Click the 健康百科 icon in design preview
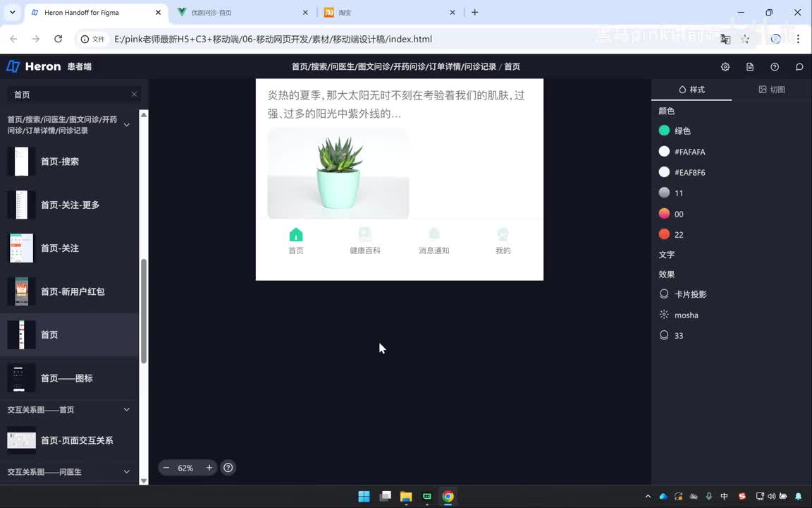Screen dimensions: 812x508 click(364, 235)
